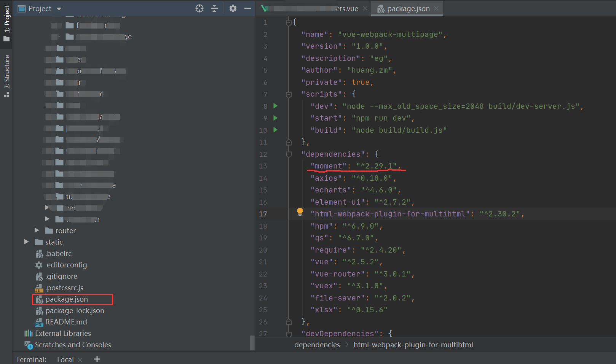Click the "file-saver" dependency key
This screenshot has height=364, width=616.
coord(337,298)
